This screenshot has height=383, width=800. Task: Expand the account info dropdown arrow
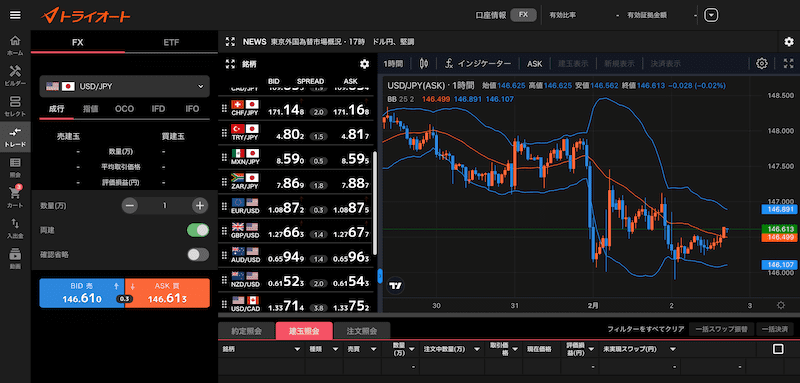(x=711, y=15)
